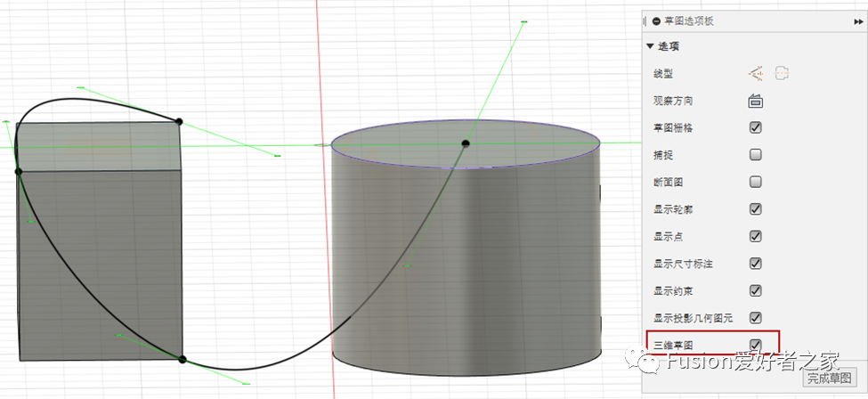Uncheck the 显示轮廓 checkbox
This screenshot has height=399, width=868.
756,209
